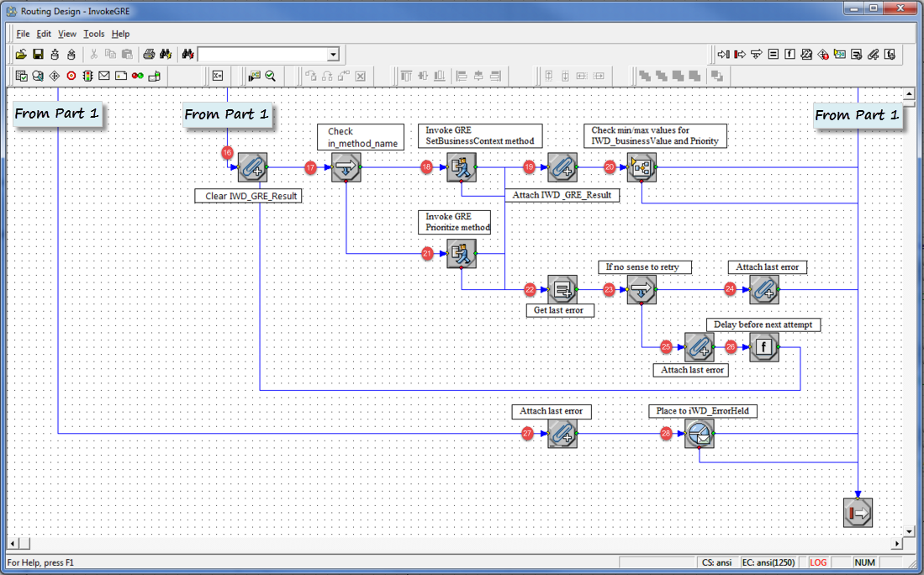Screen dimensions: 924x575
Task: Click the 'Get last error' block icon
Action: [562, 289]
